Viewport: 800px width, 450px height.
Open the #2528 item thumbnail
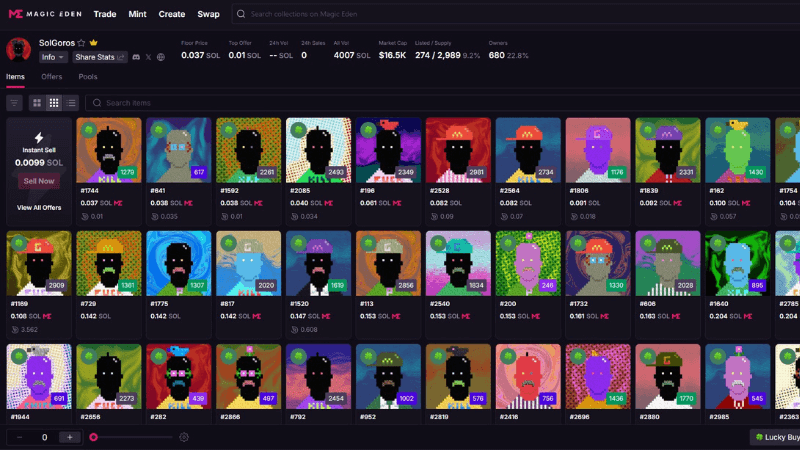(458, 151)
